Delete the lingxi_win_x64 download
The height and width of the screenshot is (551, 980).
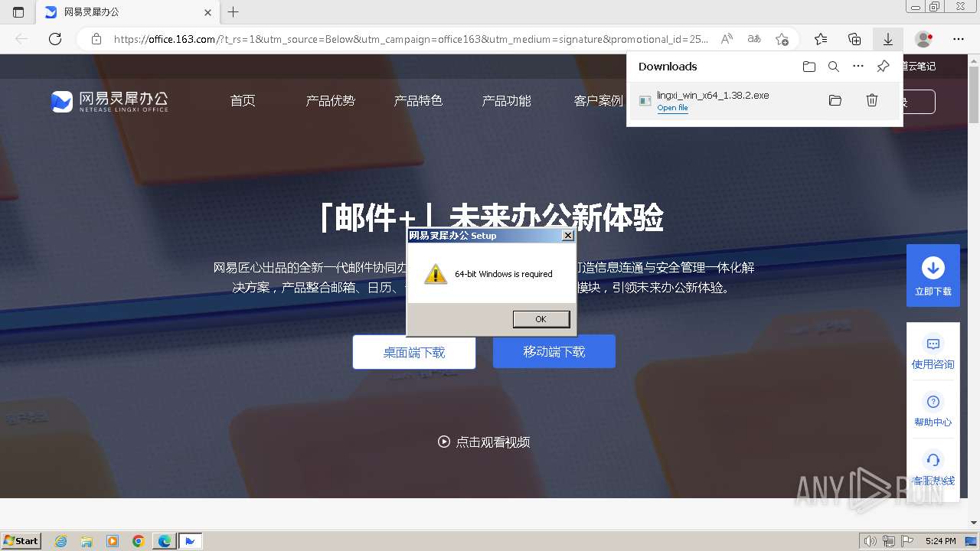coord(871,100)
